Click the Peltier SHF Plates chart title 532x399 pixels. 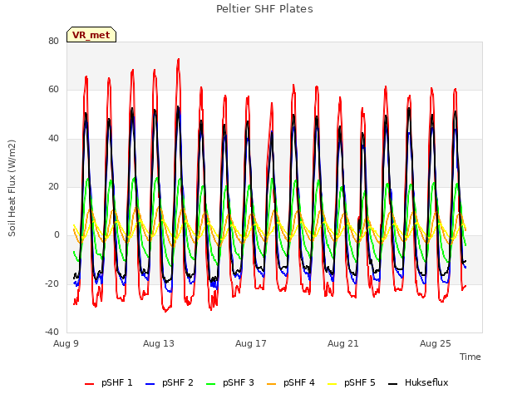264,9
